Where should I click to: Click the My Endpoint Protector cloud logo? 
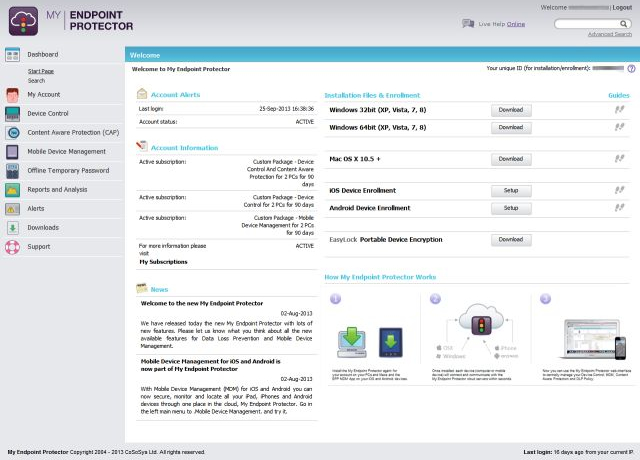click(24, 21)
